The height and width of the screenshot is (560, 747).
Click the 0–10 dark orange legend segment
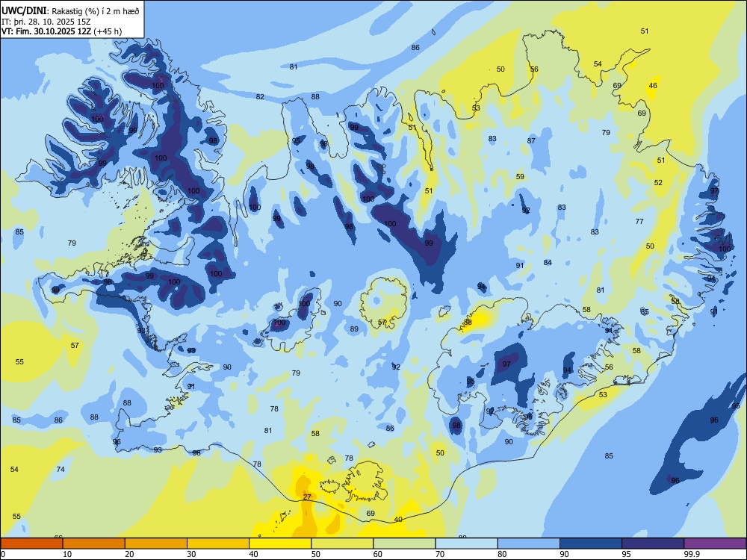31,544
